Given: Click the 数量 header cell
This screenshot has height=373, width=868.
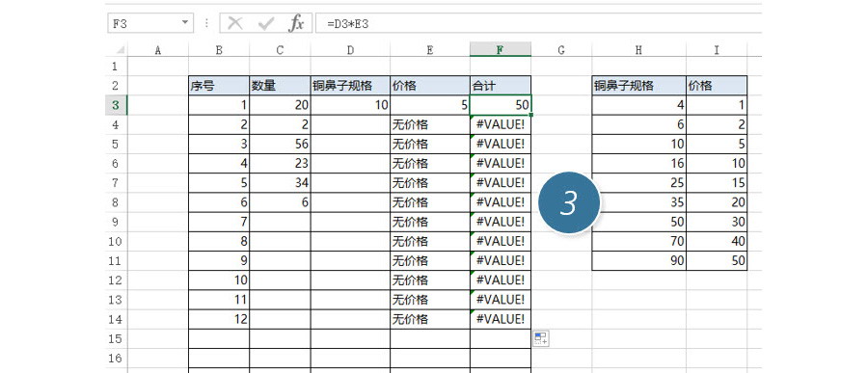Looking at the screenshot, I should 280,86.
